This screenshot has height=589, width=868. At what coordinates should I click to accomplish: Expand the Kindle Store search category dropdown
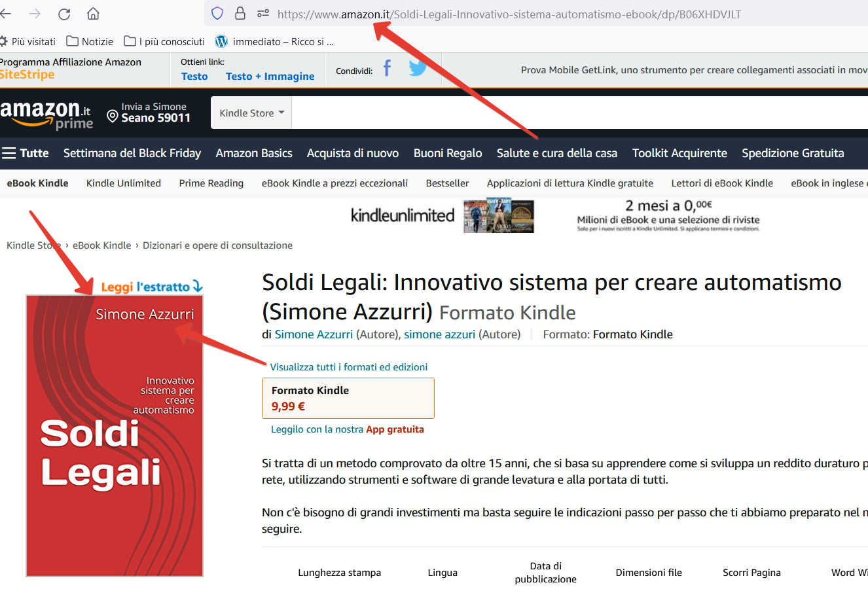[251, 113]
